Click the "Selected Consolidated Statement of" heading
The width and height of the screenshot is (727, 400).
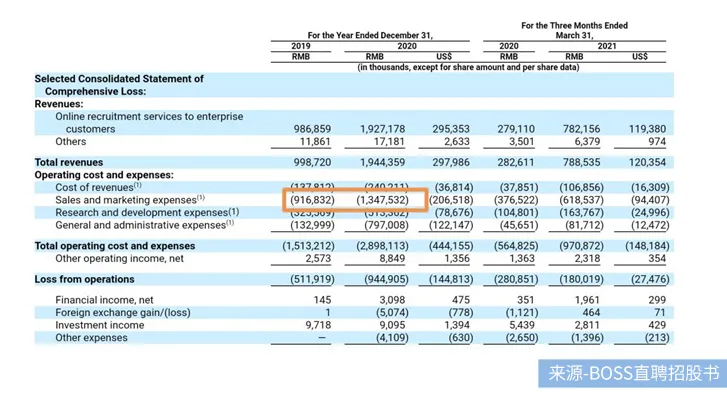click(119, 79)
